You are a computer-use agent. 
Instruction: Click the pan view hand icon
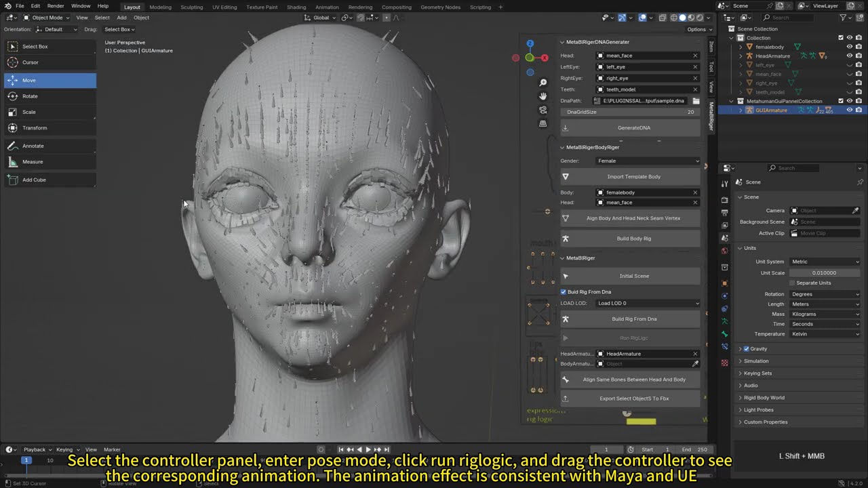pos(542,96)
